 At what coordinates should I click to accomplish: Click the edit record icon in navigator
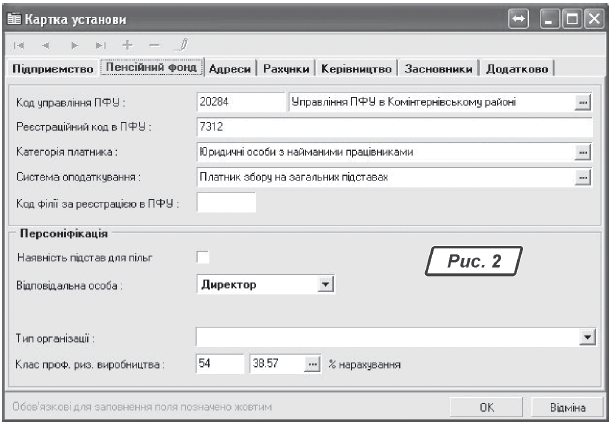(183, 45)
